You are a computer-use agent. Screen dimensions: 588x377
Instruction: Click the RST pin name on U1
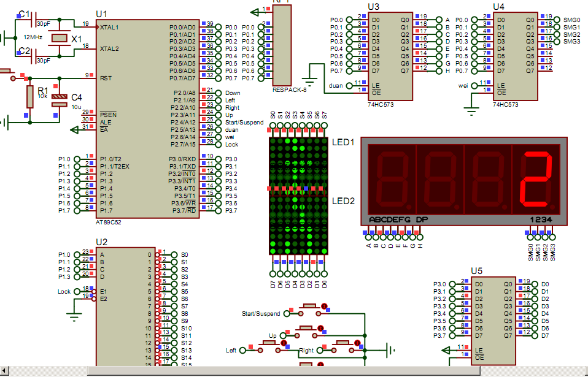pos(106,78)
